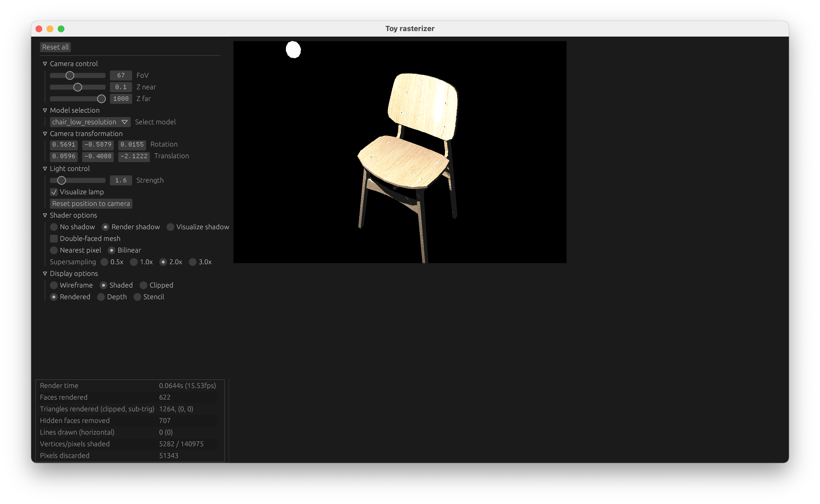
Task: Click the Translation field -0.4008
Action: click(98, 156)
